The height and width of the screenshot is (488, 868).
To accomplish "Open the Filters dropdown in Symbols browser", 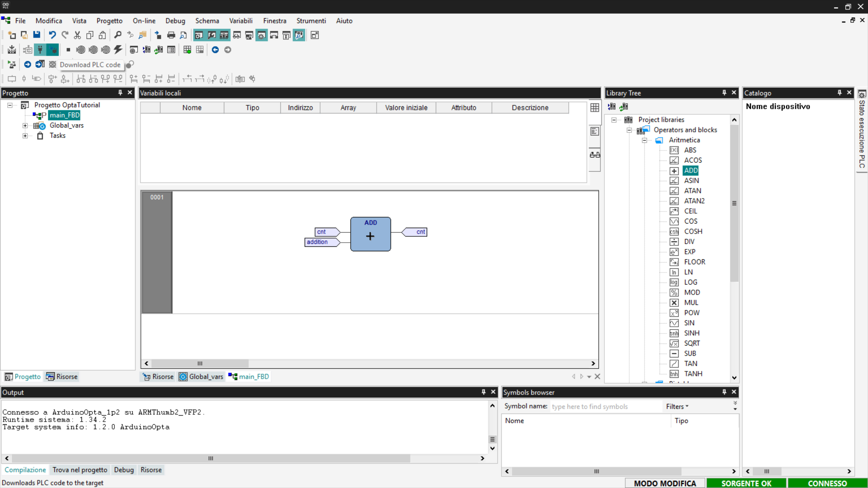I will coord(677,407).
